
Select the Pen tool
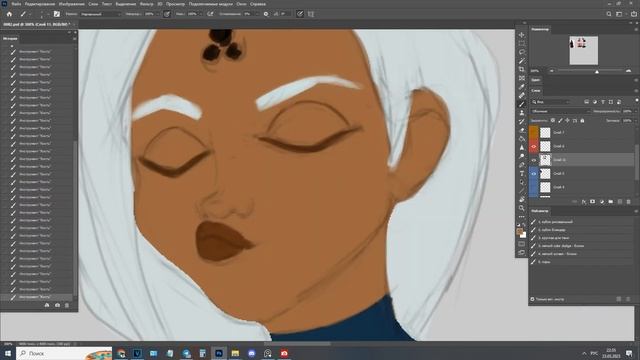(x=522, y=165)
